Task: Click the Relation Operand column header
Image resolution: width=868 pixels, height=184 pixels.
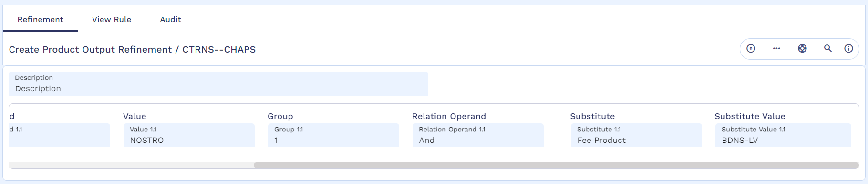Action: [x=449, y=116]
